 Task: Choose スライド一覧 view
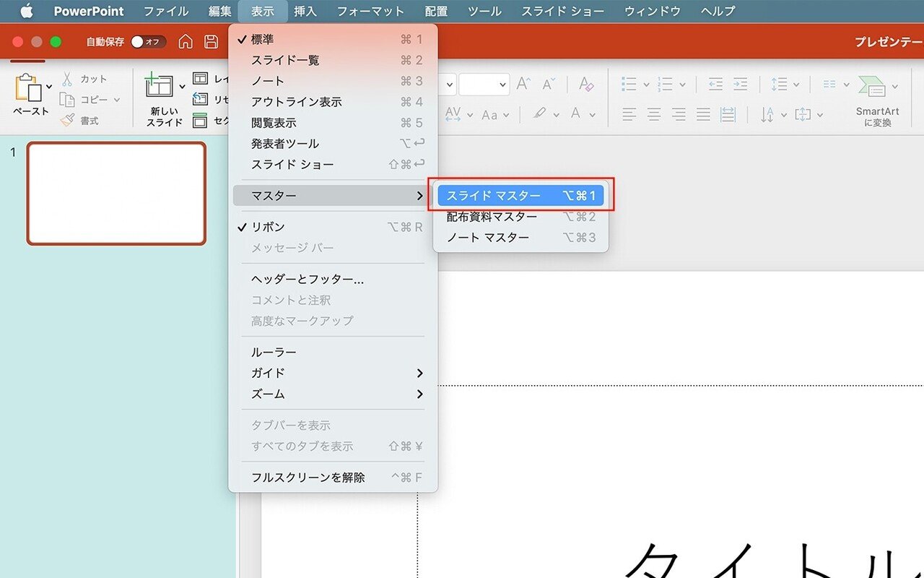[333, 60]
